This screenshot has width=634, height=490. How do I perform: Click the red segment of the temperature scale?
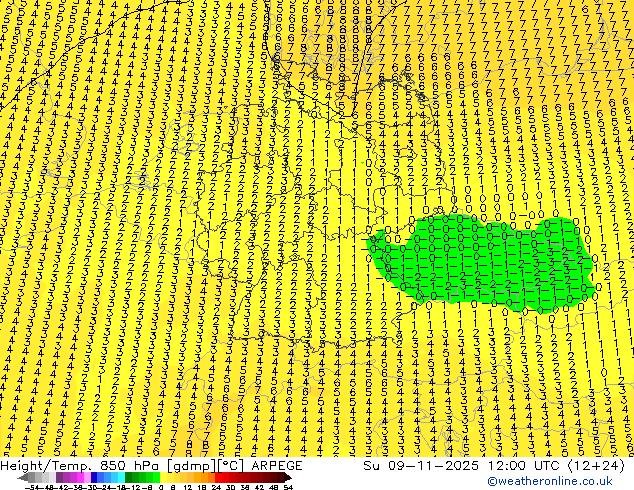coord(218,477)
